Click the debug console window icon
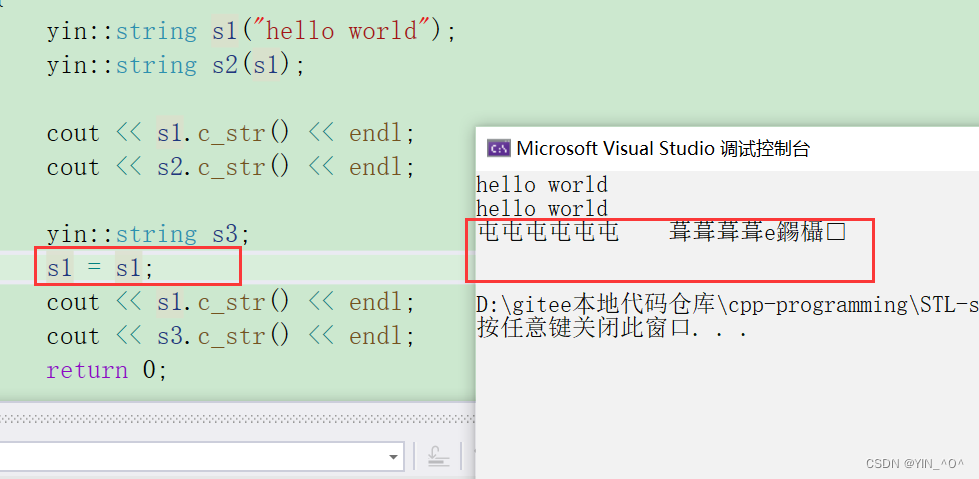This screenshot has width=979, height=479. 499,148
